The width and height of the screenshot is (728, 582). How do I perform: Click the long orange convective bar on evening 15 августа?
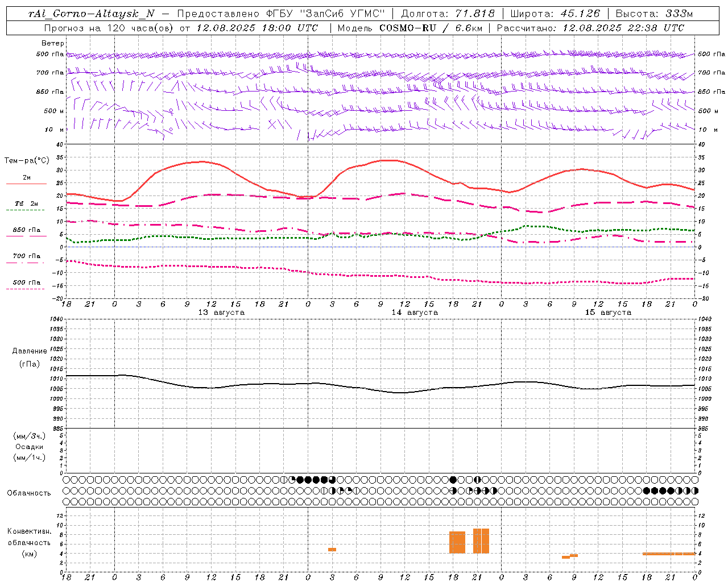click(669, 554)
